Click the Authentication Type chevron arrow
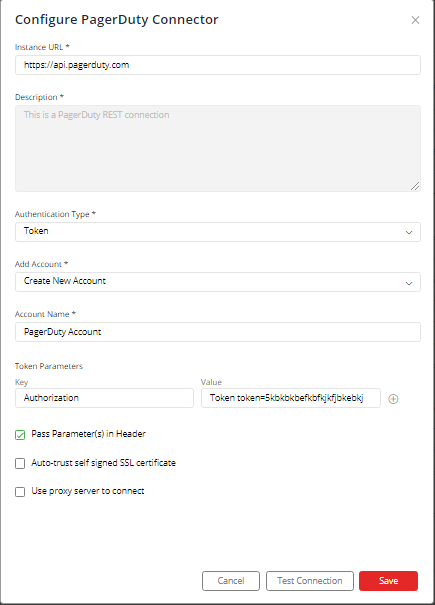435x605 pixels. (x=409, y=232)
